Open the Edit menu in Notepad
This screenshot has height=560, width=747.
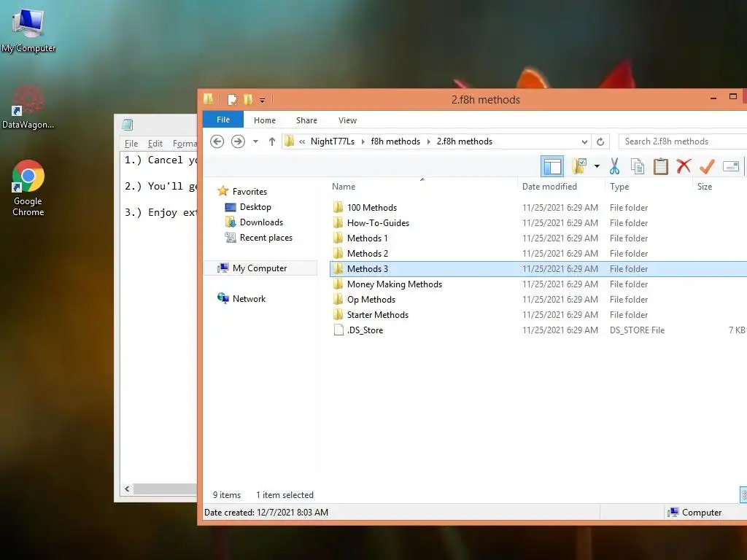coord(155,144)
